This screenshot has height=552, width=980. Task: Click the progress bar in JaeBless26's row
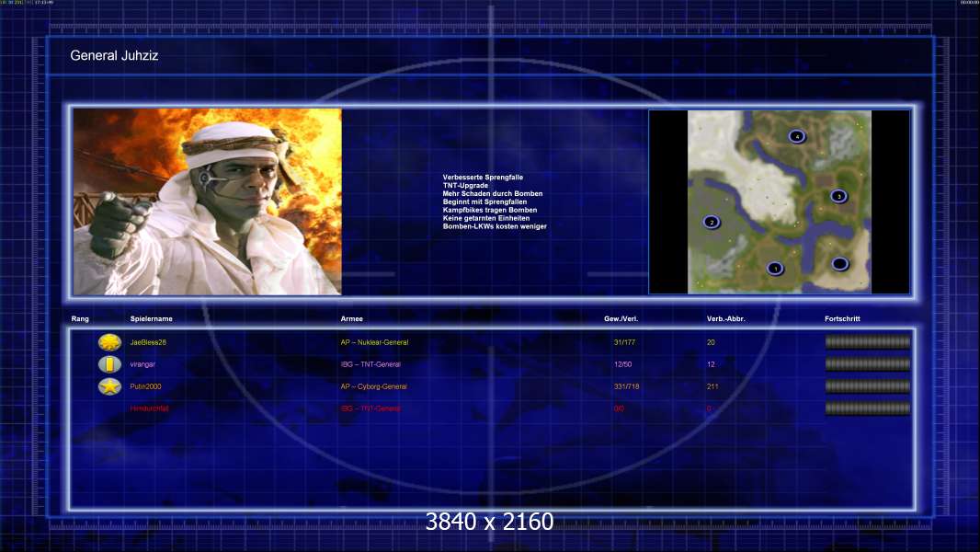click(868, 342)
